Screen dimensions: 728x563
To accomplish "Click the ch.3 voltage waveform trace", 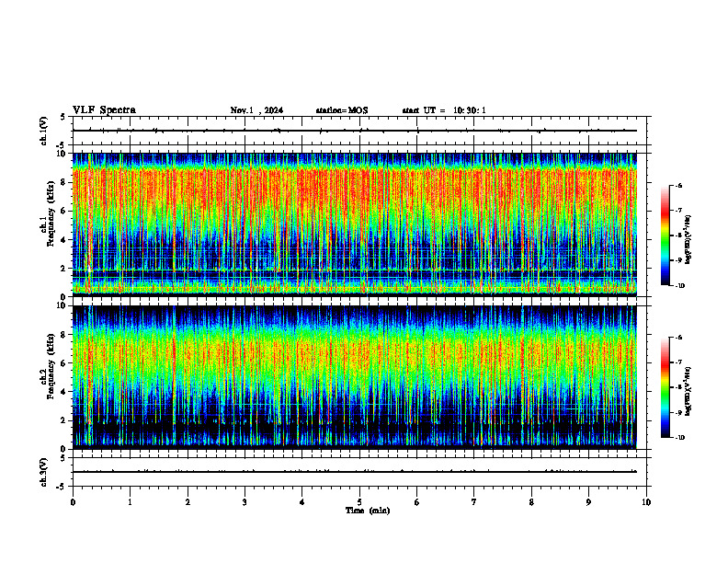I will point(355,472).
